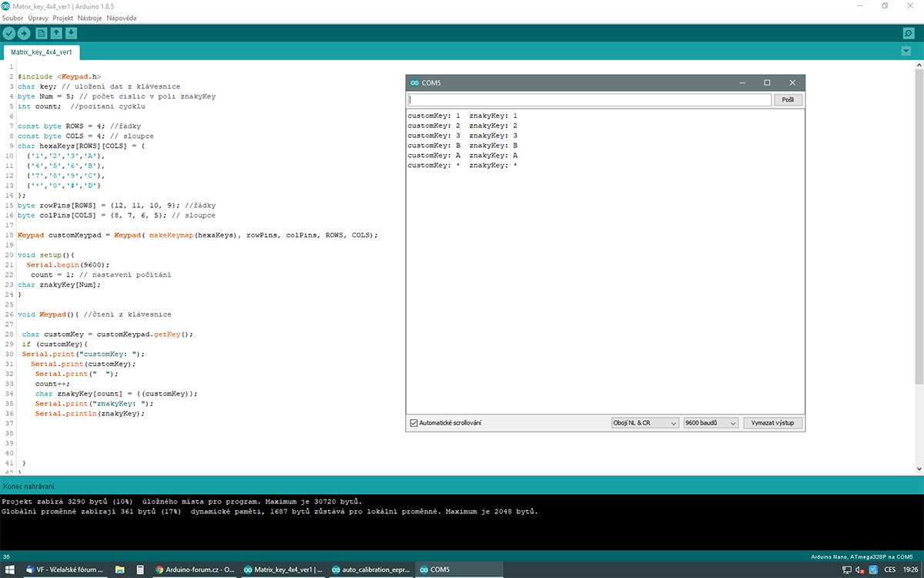This screenshot has height=578, width=924.
Task: Open the Serial Monitor magnifier icon
Action: coord(909,33)
